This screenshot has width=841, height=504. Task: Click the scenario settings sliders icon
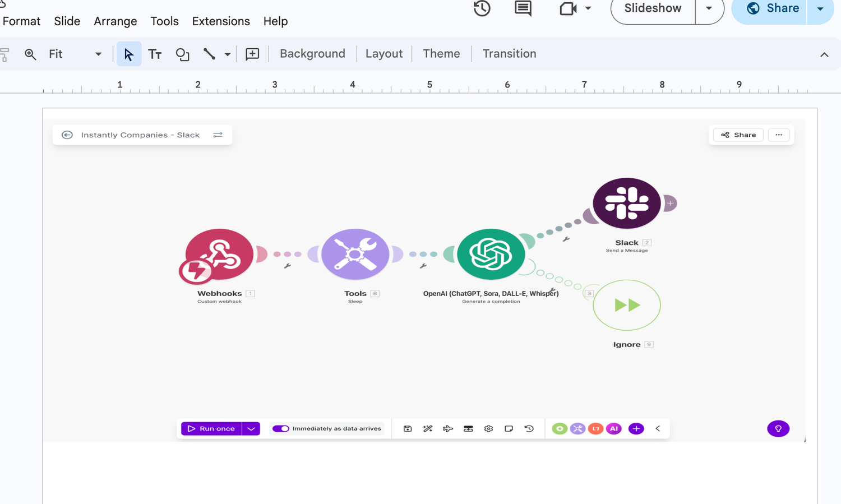click(218, 135)
